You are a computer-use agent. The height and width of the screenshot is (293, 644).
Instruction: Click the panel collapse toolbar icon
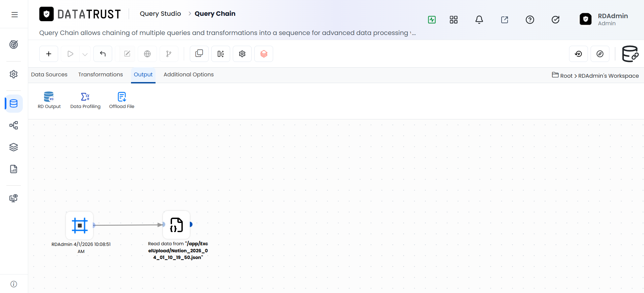(221, 54)
